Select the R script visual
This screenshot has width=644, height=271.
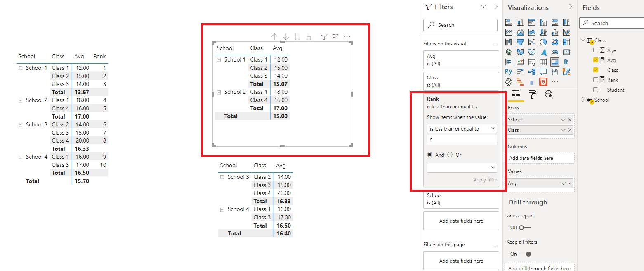(x=566, y=62)
